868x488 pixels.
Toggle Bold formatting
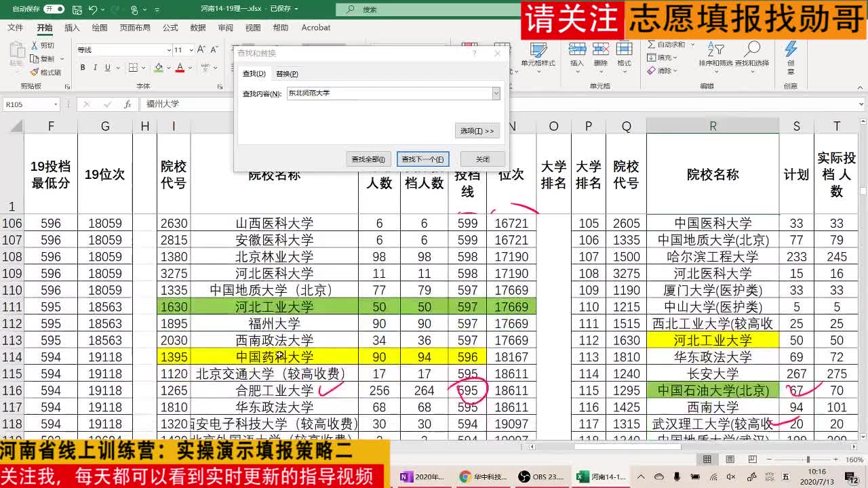point(83,68)
